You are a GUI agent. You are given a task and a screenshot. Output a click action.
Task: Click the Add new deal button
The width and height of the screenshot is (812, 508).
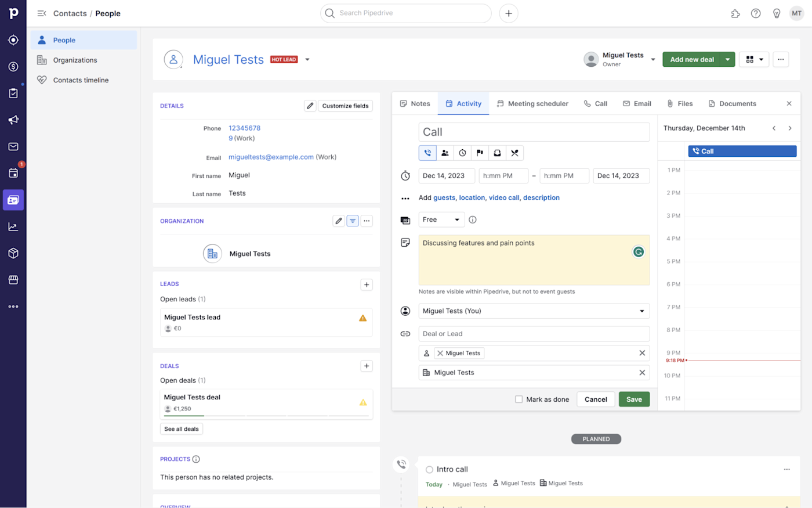pos(692,59)
